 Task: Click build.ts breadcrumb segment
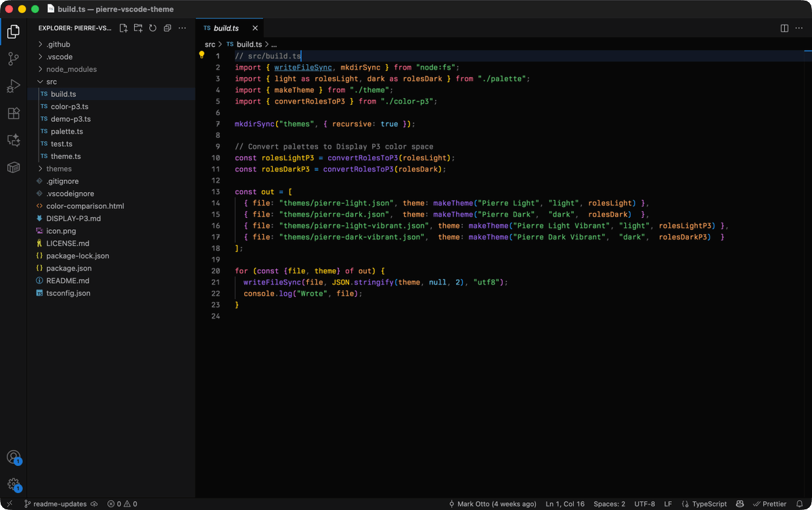248,44
